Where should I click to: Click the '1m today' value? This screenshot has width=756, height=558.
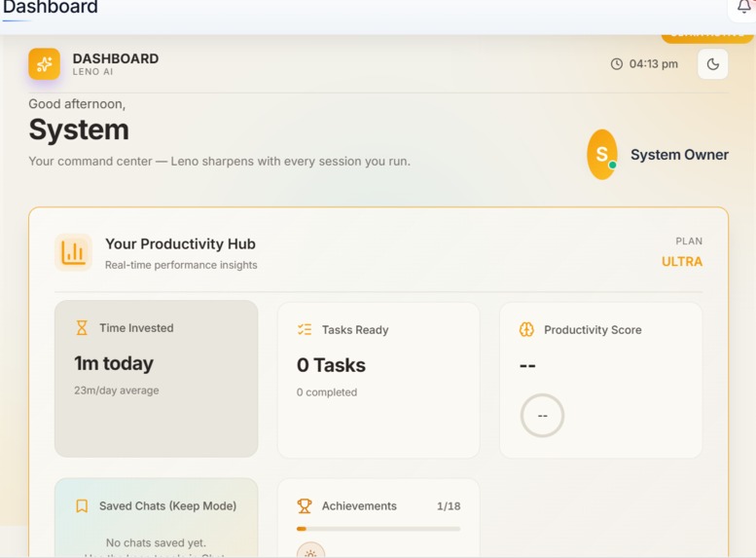[114, 363]
